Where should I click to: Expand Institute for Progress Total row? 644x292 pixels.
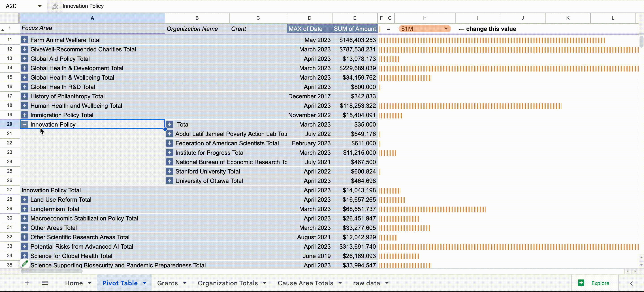pos(169,153)
